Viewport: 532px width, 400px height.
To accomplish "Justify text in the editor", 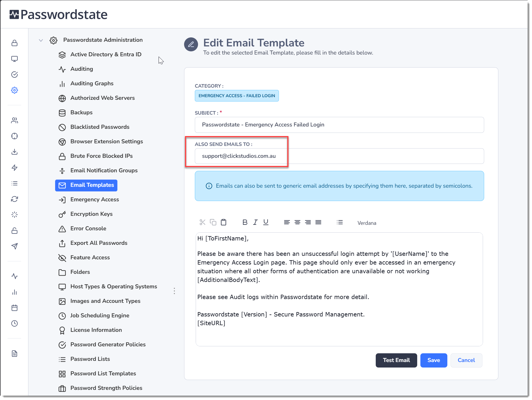I will [318, 222].
